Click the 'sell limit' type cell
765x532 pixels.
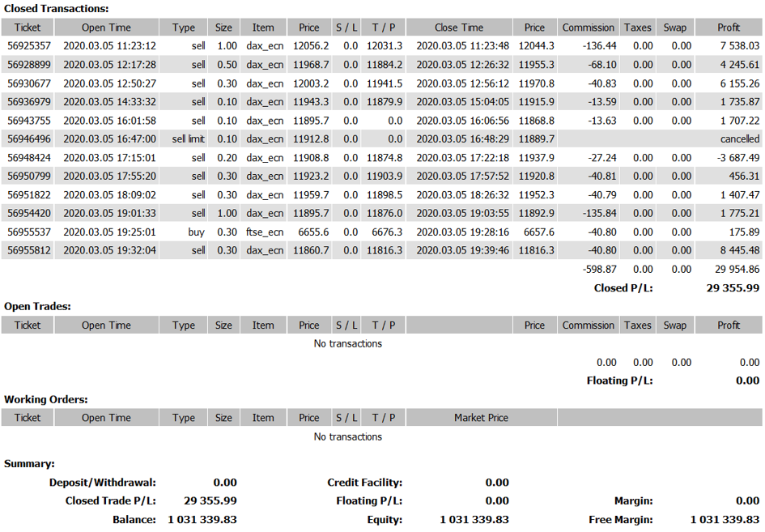coord(189,139)
